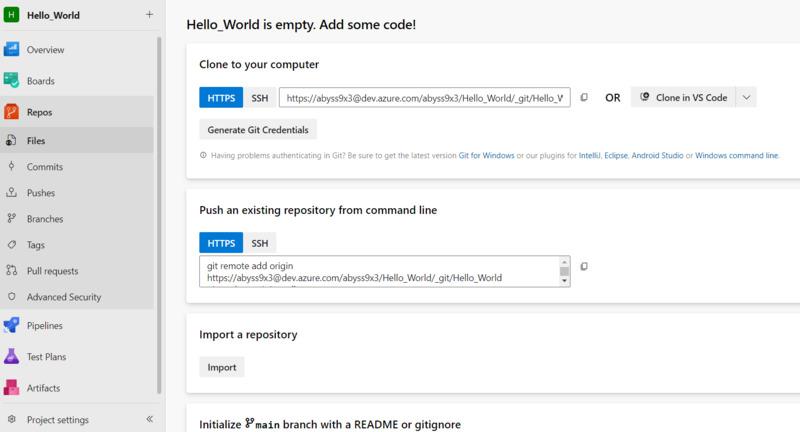Click the Pushes icon

point(11,192)
